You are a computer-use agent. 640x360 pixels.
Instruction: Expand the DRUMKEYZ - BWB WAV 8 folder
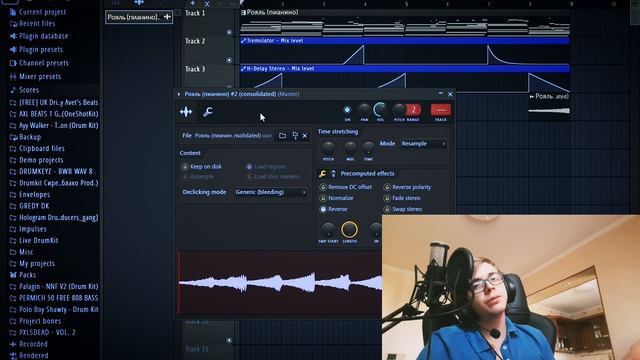(x=51, y=171)
